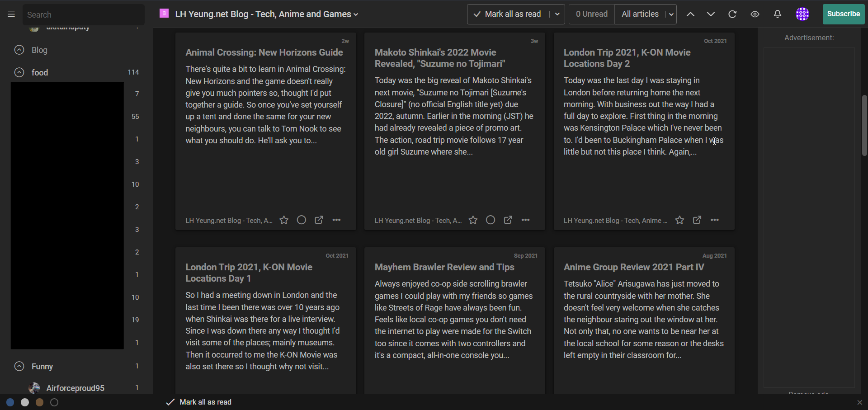Screen dimensions: 868x410
Task: Select the blue theme color dot
Action: click(10, 402)
